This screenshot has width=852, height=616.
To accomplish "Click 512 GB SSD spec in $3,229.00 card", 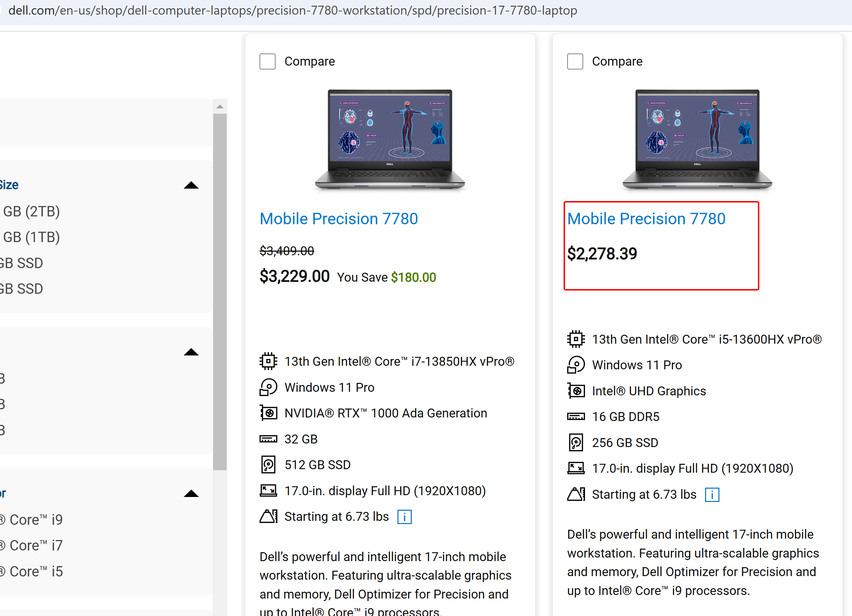I will pos(317,465).
